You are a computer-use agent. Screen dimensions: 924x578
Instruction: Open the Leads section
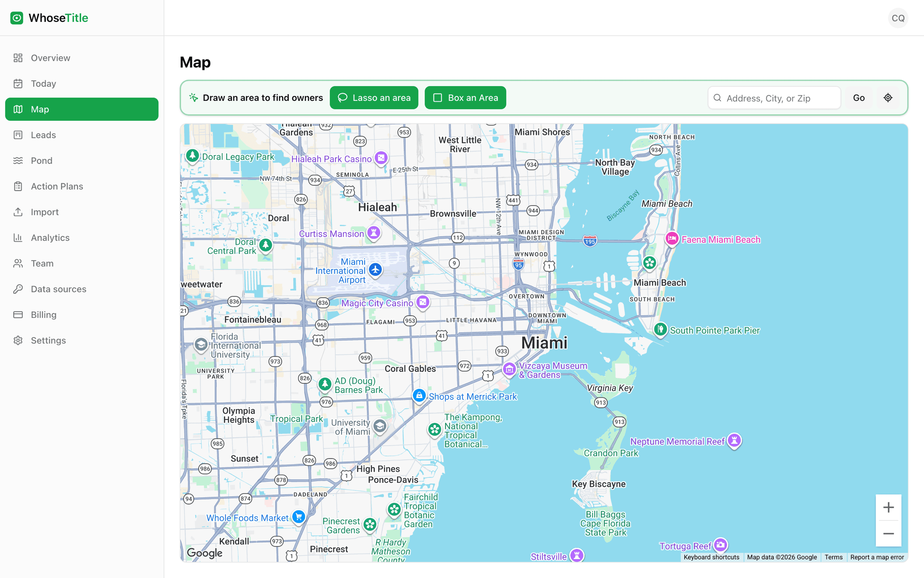click(x=82, y=135)
